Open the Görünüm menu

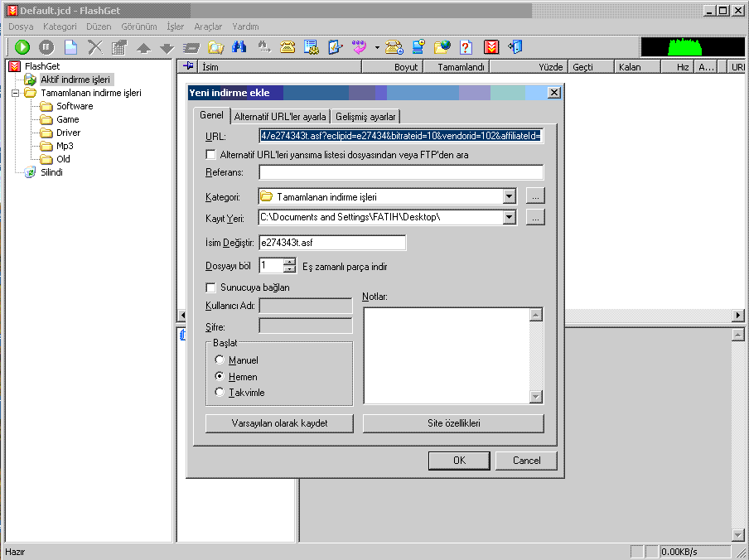(x=139, y=27)
